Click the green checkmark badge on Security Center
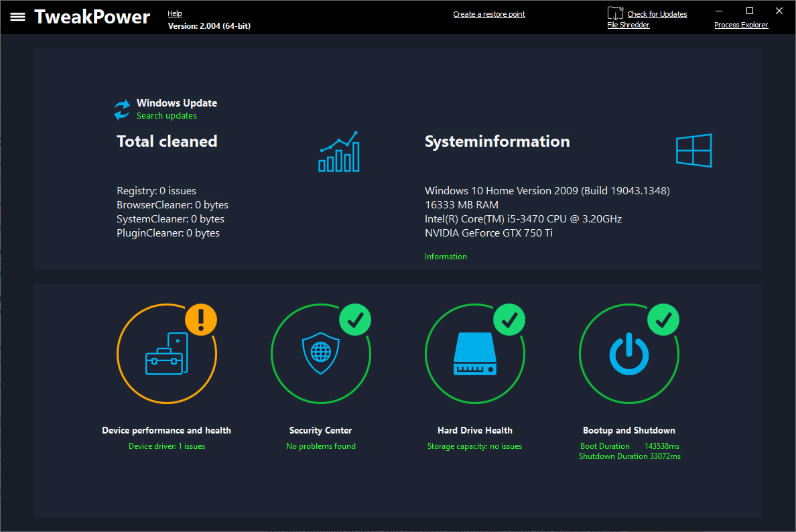 point(355,318)
